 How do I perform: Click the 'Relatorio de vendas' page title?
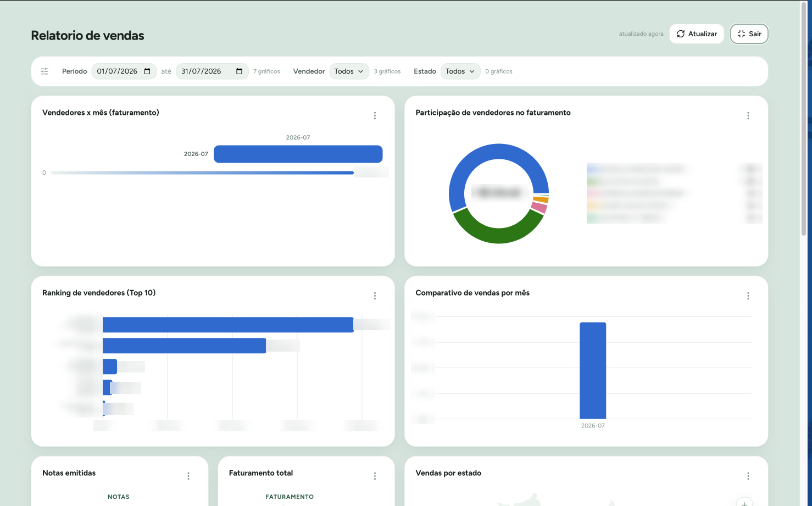pyautogui.click(x=87, y=36)
